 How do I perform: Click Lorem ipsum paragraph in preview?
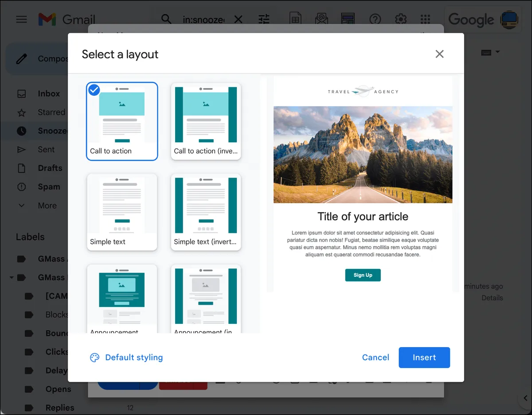(x=363, y=244)
